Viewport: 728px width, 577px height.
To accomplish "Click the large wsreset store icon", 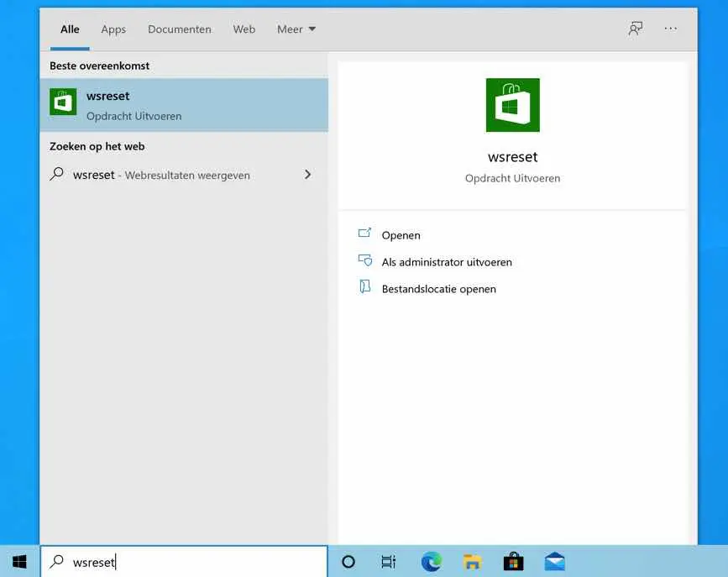I will click(x=512, y=105).
